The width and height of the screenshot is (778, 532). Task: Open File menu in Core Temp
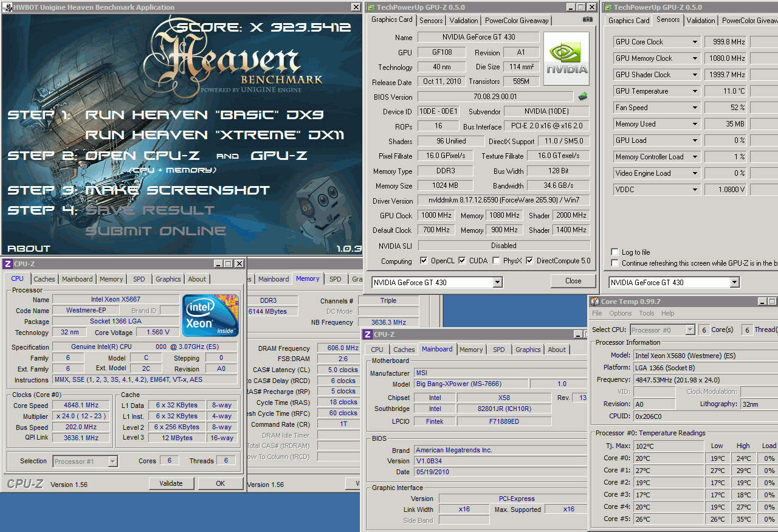pos(597,313)
